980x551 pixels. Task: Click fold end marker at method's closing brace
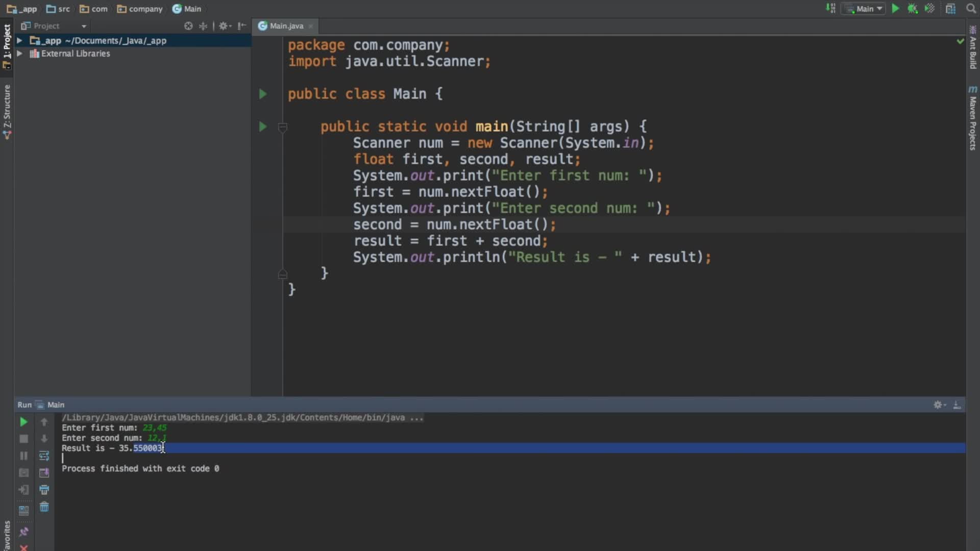point(282,274)
